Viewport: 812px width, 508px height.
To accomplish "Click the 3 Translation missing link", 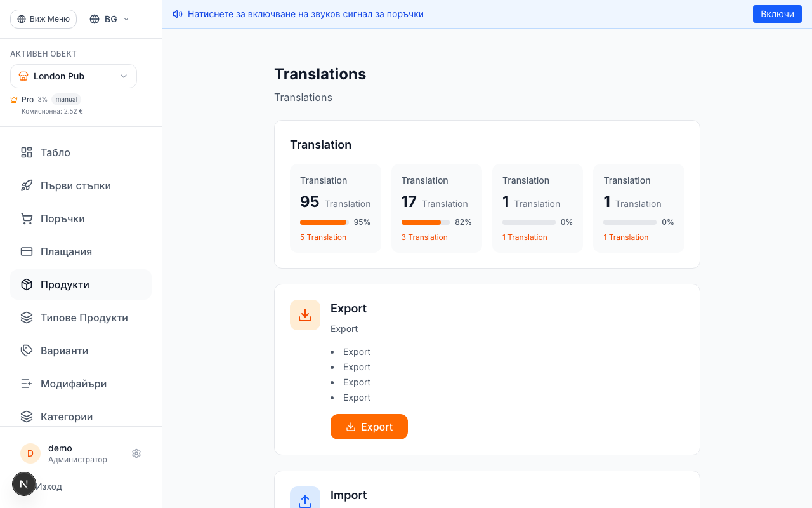I will click(424, 237).
